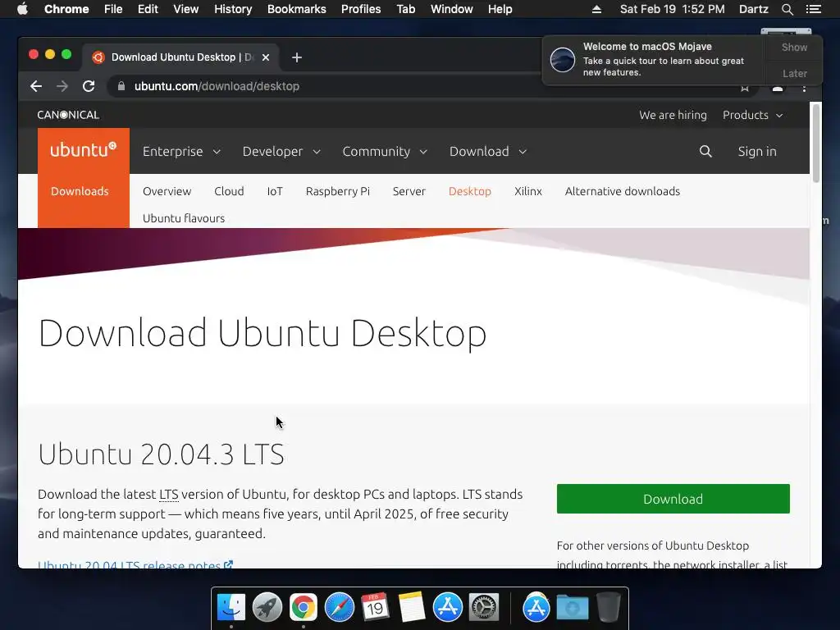This screenshot has width=840, height=630.
Task: Open Alternative downloads tab
Action: pyautogui.click(x=623, y=191)
